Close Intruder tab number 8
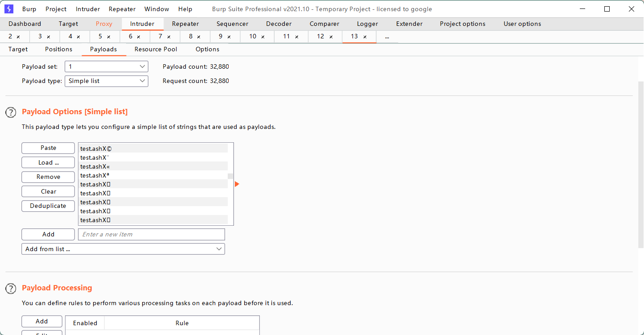Viewport: 644px width, 335px height. pos(199,37)
